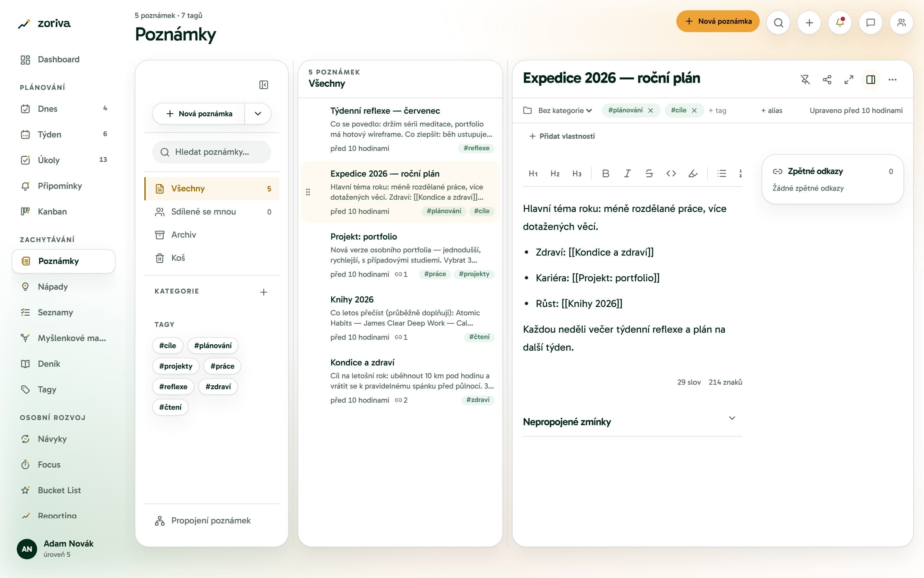Click the chat messages icon

[x=870, y=22]
